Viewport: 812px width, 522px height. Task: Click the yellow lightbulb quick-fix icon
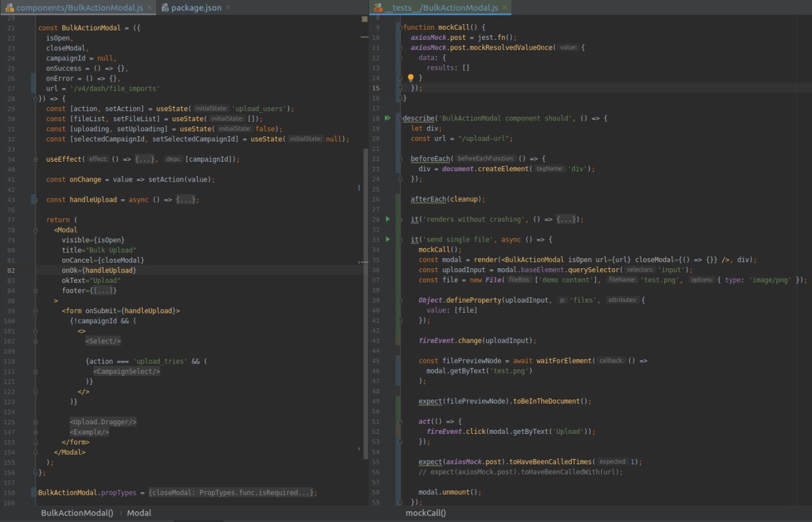point(410,78)
